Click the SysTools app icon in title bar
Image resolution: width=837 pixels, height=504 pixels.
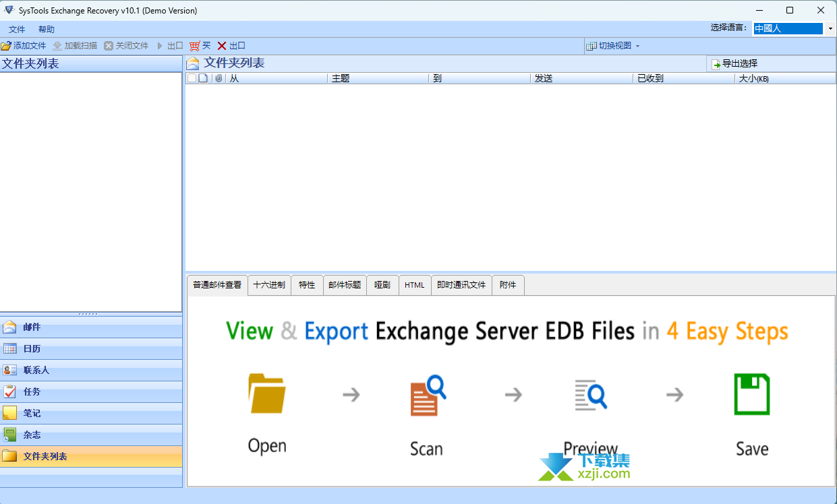[x=9, y=10]
